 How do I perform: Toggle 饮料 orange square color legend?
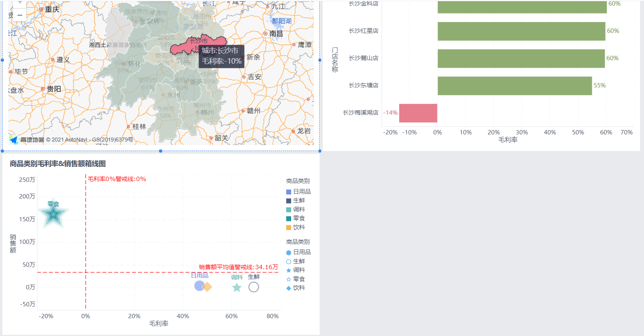point(295,227)
